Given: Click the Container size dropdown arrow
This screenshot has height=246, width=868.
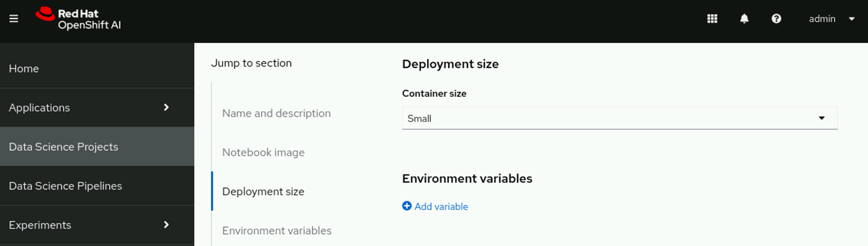Looking at the screenshot, I should (821, 118).
